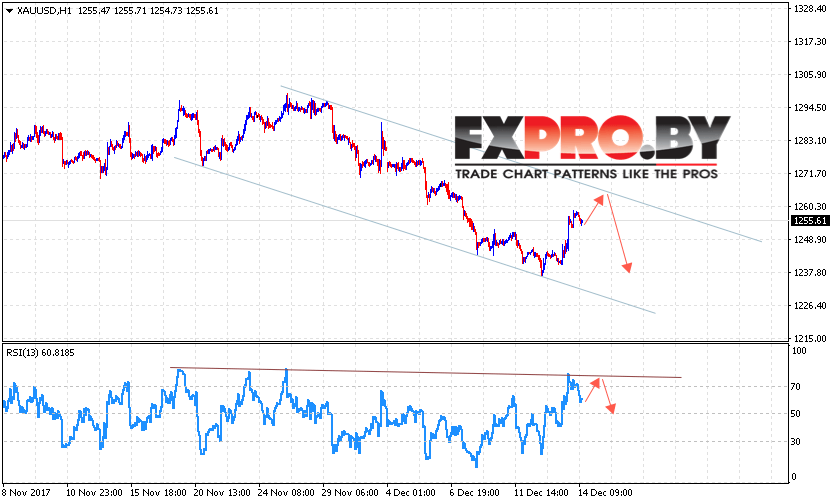
Task: Select the 1328.40 price scale value
Action: [x=810, y=8]
